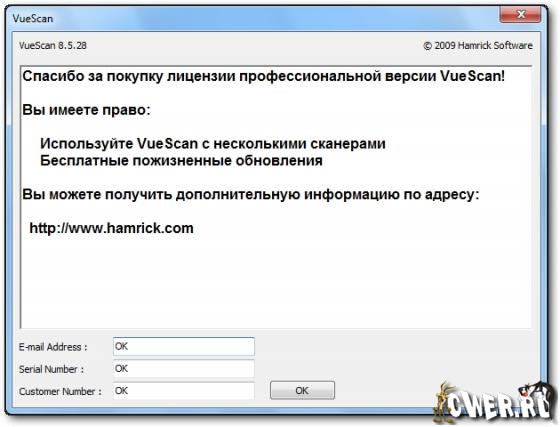
Task: Click the 'Спасибо за покупку лицензии' heading line
Action: coord(264,76)
